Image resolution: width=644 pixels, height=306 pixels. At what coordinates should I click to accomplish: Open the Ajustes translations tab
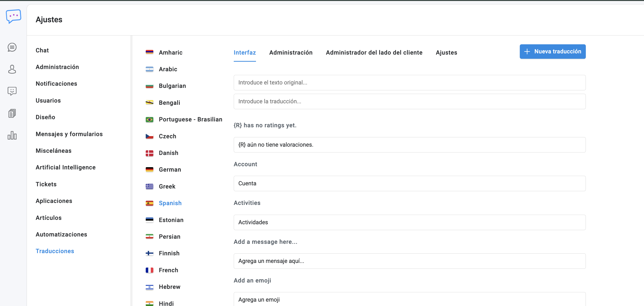(x=446, y=53)
